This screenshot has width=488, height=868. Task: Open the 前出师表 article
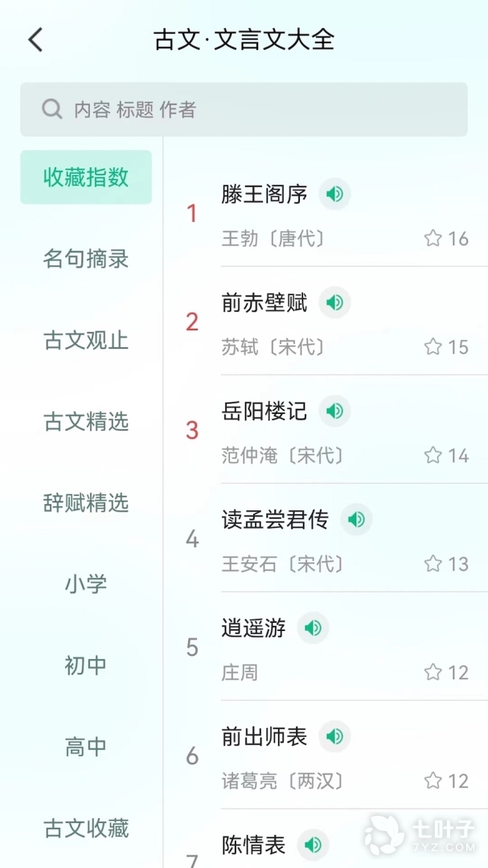point(265,736)
